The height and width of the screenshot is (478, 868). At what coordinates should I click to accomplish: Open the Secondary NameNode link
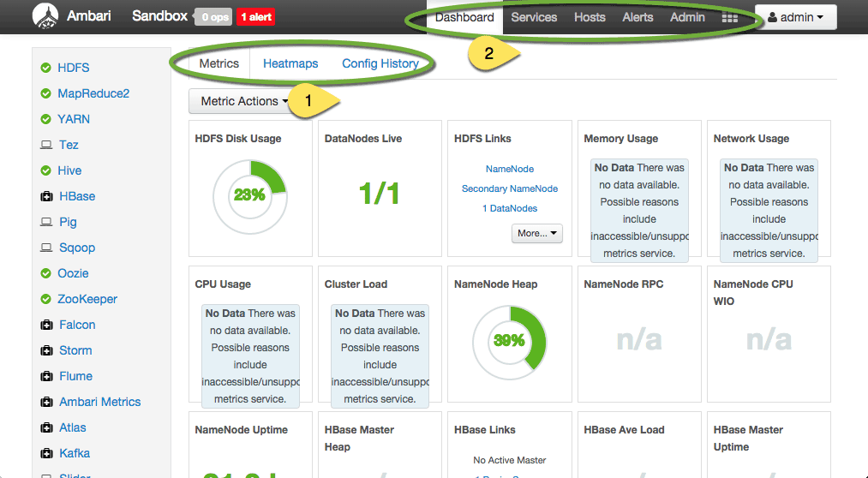pyautogui.click(x=510, y=188)
